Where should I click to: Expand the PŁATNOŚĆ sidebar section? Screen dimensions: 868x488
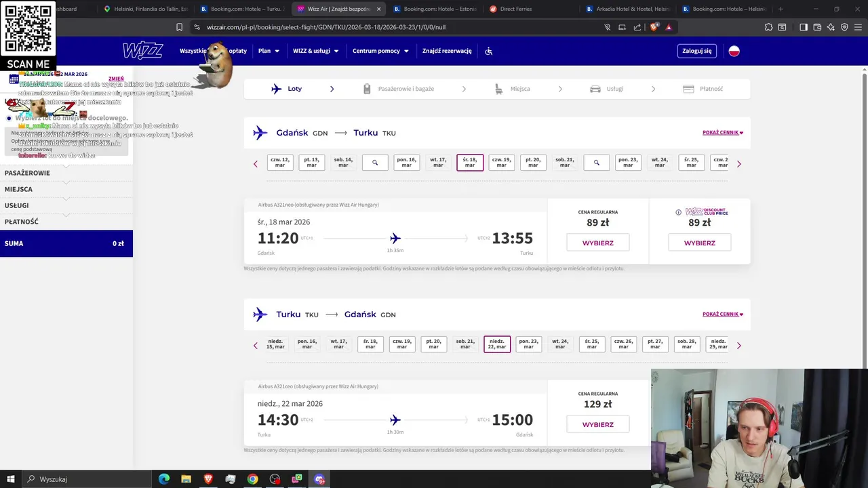click(x=66, y=222)
